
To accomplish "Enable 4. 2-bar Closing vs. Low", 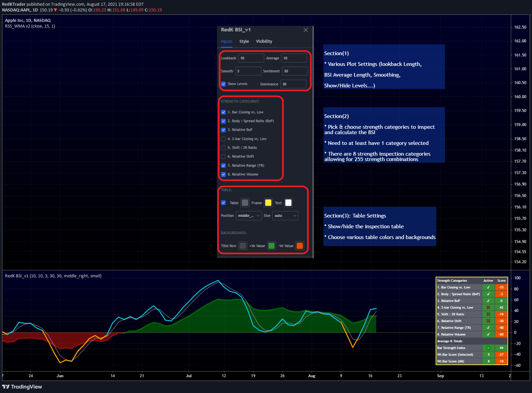I will (223, 139).
